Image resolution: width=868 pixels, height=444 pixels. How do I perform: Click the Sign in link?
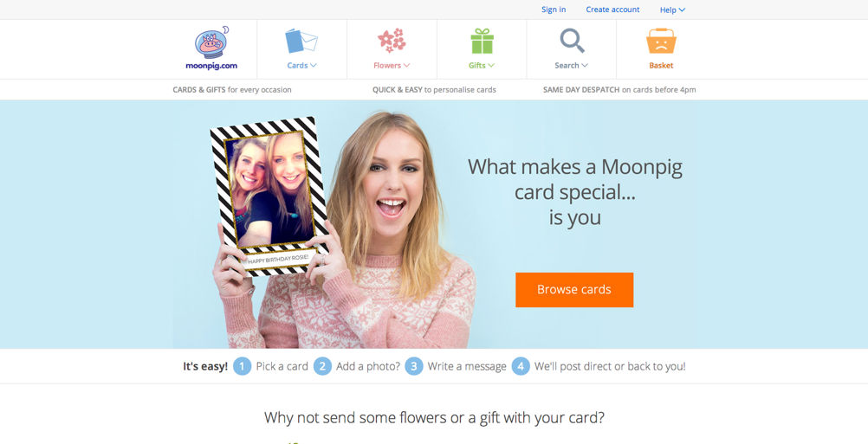coord(554,10)
